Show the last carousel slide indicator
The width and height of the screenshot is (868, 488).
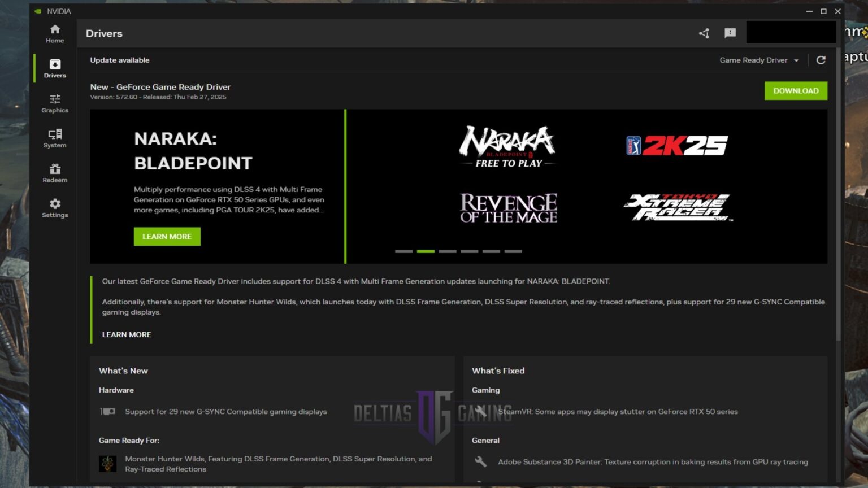(513, 251)
